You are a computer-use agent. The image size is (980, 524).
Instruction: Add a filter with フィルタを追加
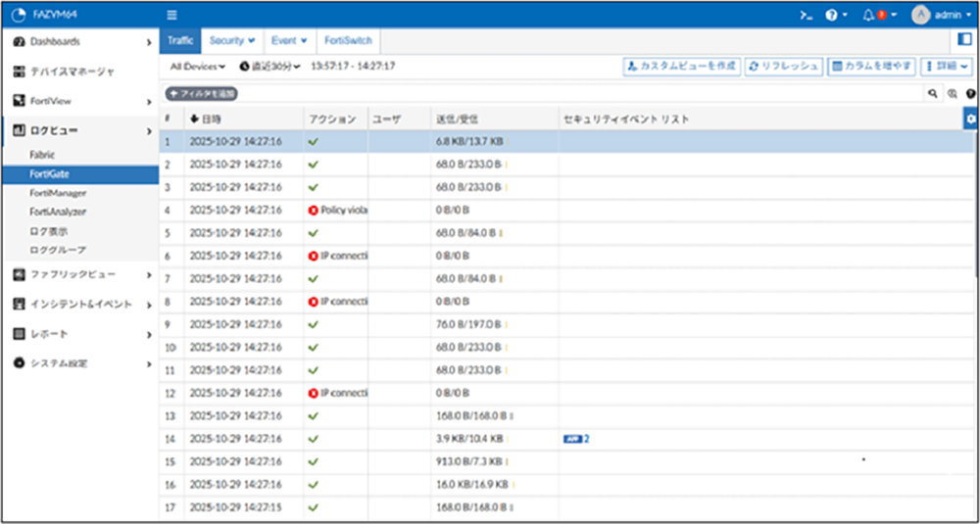[x=202, y=93]
